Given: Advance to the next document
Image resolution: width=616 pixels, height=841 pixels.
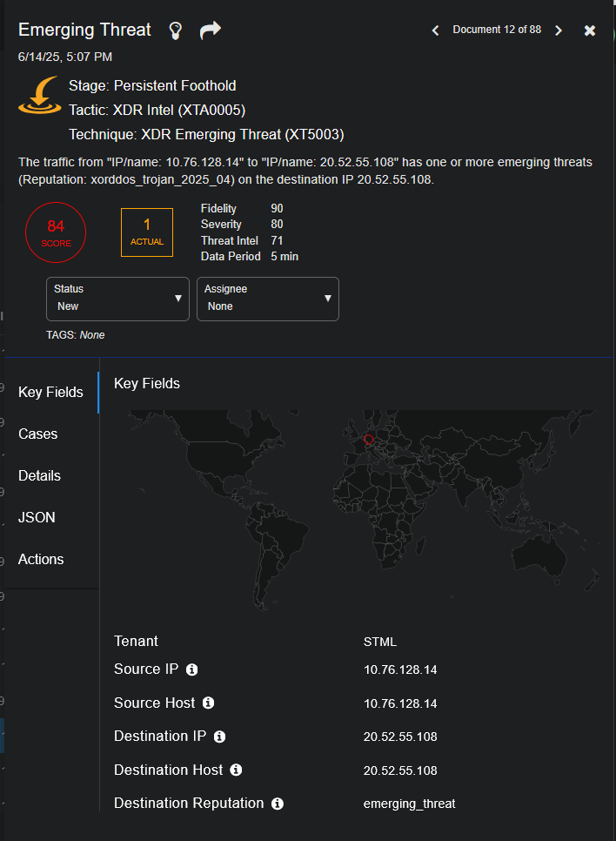Looking at the screenshot, I should tap(559, 30).
